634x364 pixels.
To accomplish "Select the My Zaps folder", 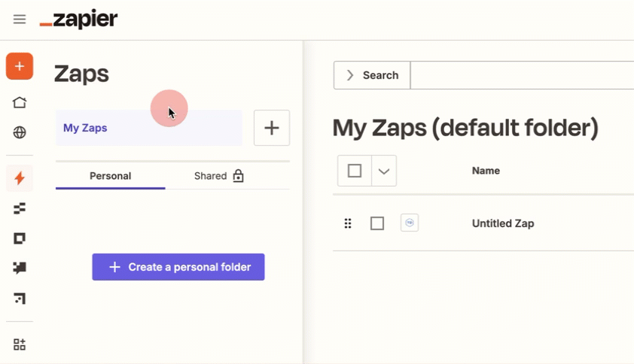I will click(148, 128).
